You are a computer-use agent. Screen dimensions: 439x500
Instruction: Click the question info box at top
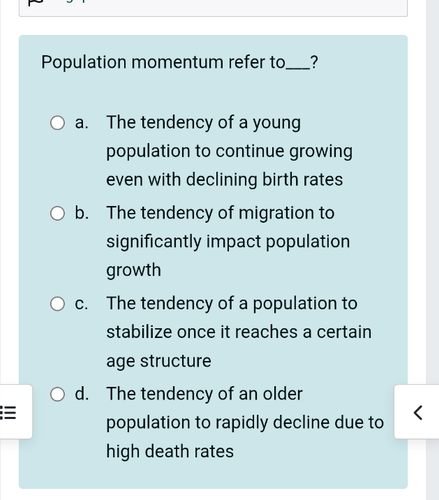(213, 8)
